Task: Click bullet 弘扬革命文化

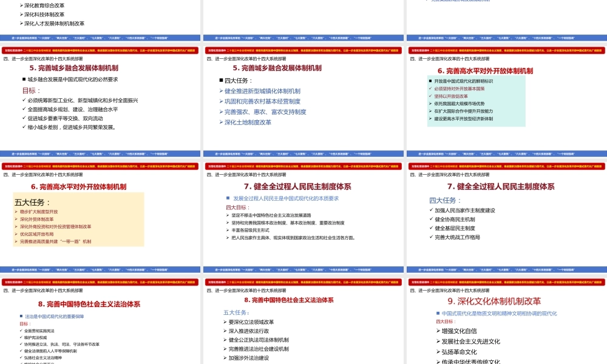Action: click(459, 352)
